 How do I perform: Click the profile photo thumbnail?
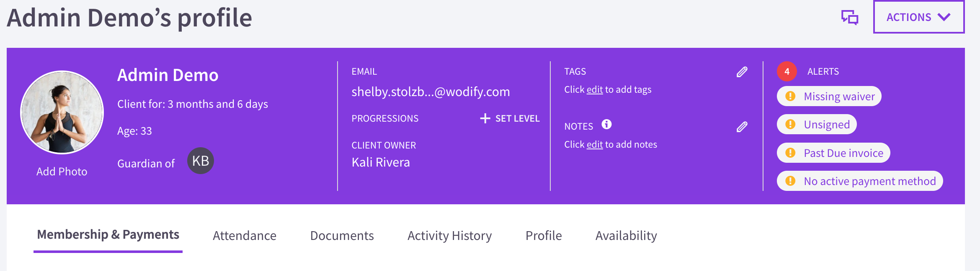pos(62,112)
